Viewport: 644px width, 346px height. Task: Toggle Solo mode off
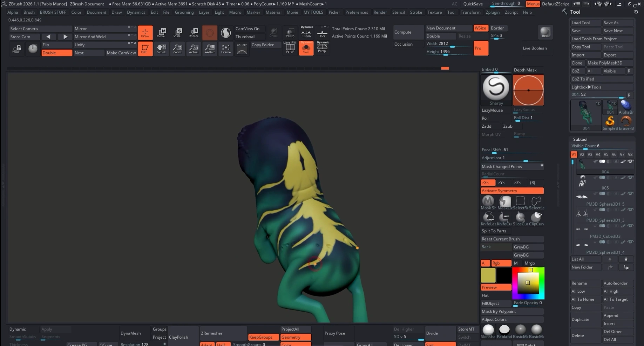306,48
